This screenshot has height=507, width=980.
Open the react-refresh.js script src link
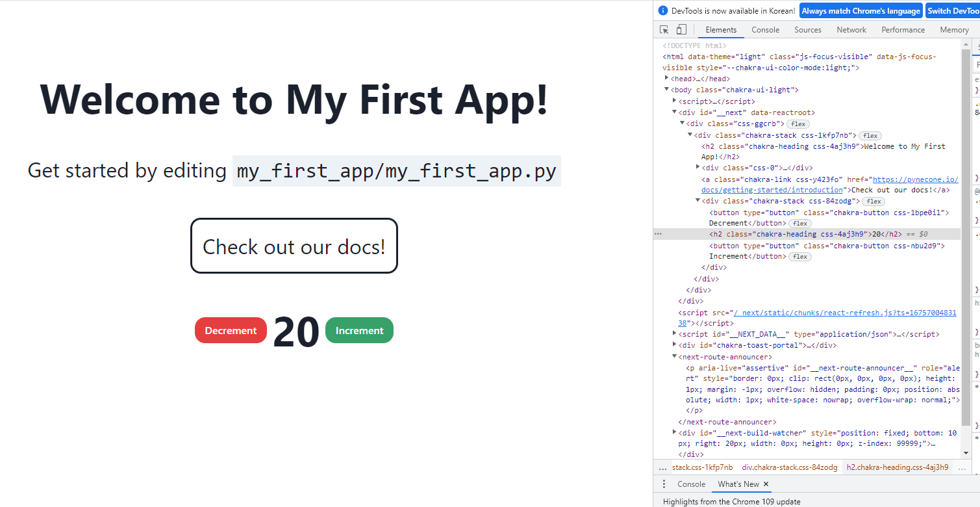click(x=817, y=318)
